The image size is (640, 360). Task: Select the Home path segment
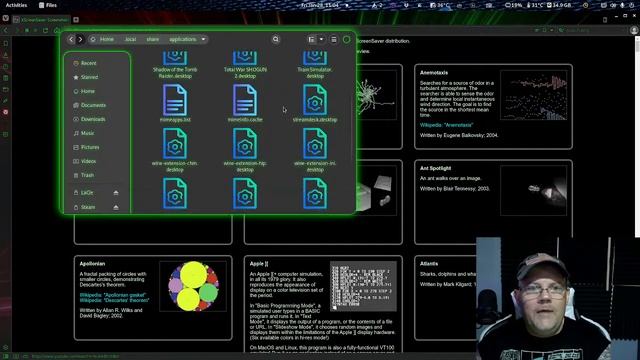[103, 39]
